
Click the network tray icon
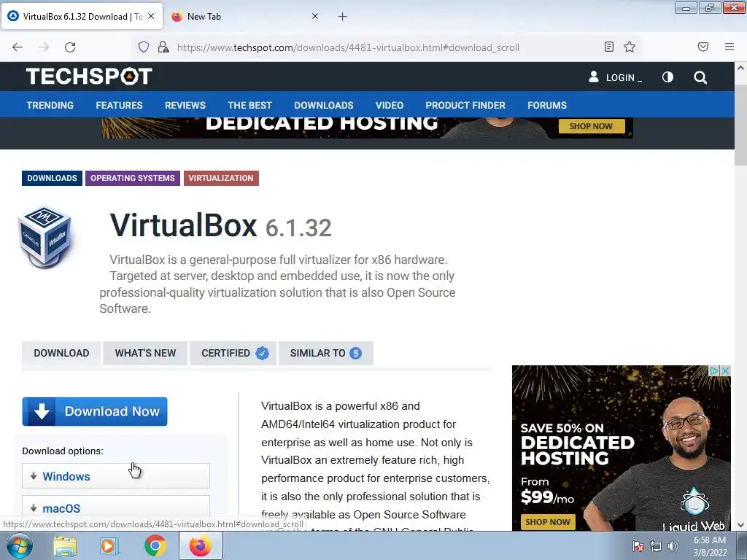(x=656, y=546)
